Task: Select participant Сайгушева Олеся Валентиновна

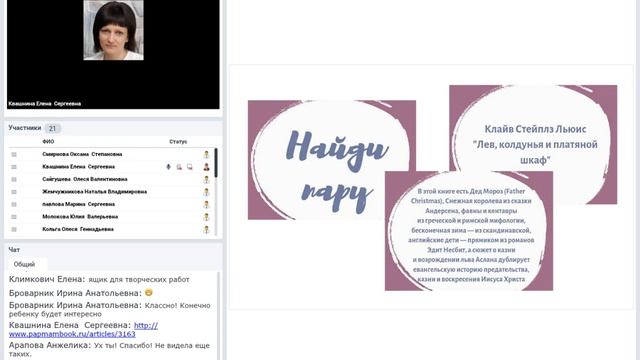Action: (85, 179)
